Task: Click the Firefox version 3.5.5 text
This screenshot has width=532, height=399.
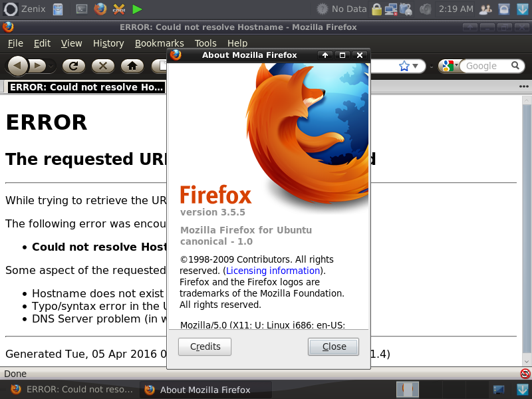Action: (x=212, y=212)
